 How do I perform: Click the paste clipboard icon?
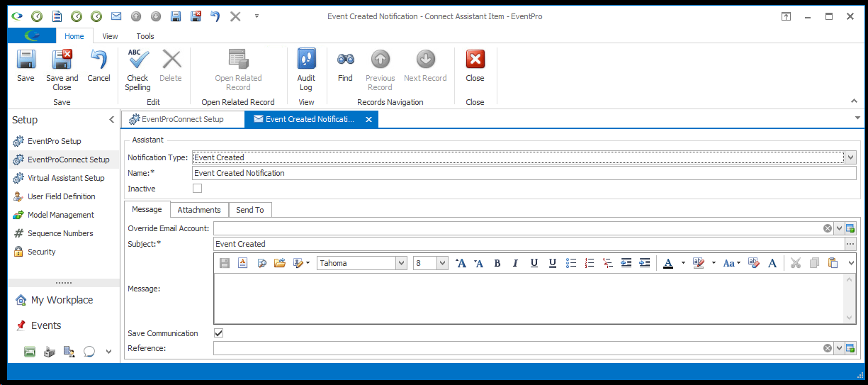(x=833, y=263)
